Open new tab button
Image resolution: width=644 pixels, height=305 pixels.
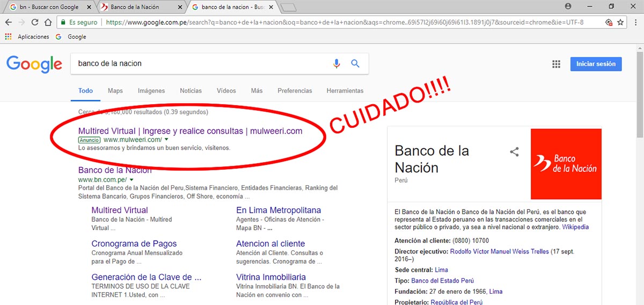click(288, 8)
